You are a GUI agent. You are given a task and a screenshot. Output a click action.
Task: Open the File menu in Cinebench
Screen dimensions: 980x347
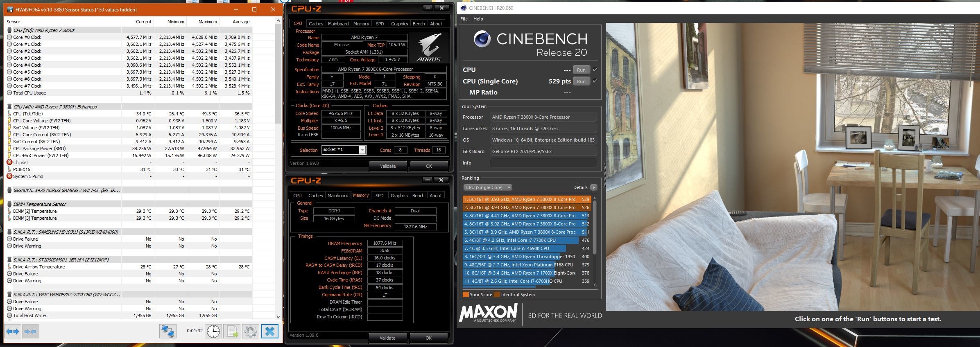(x=464, y=19)
